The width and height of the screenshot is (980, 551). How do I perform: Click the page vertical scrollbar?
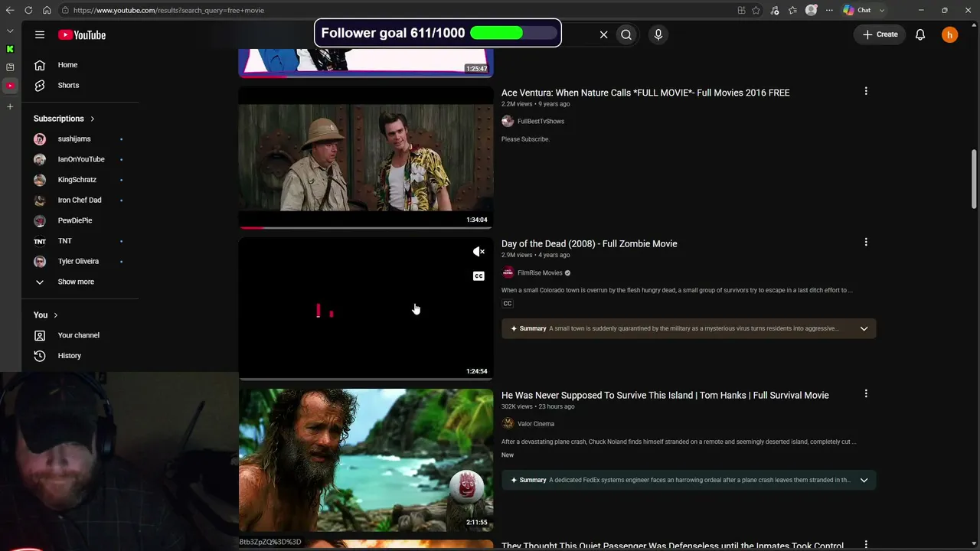974,178
